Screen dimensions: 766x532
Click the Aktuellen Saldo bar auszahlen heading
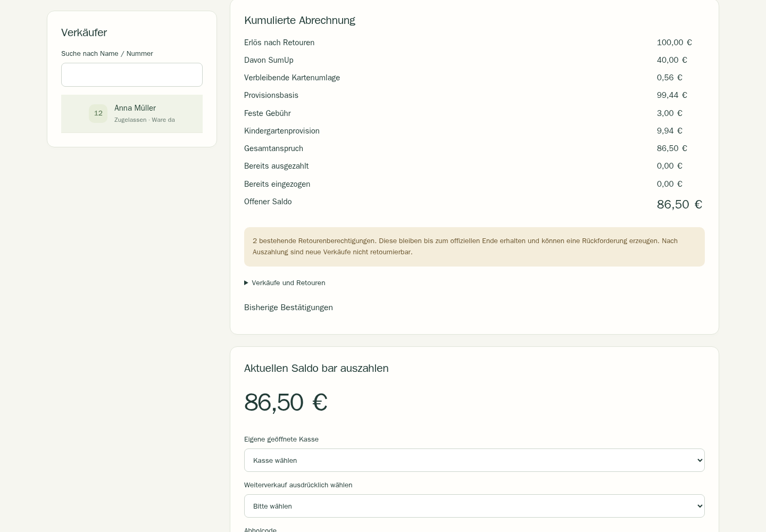point(317,368)
